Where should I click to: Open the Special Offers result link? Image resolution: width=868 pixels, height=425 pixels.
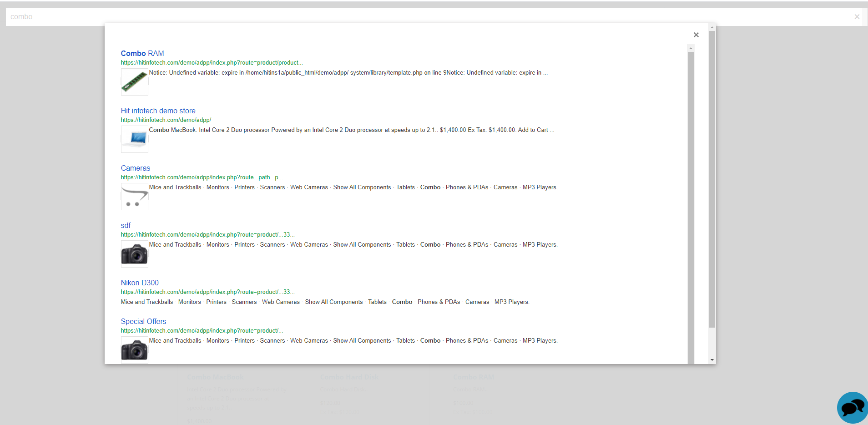point(143,321)
